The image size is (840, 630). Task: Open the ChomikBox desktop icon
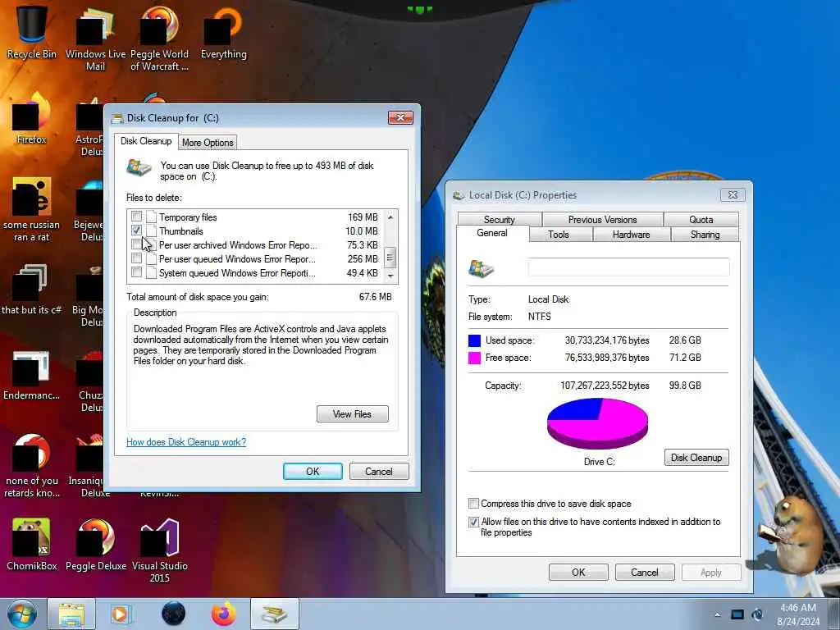31,544
